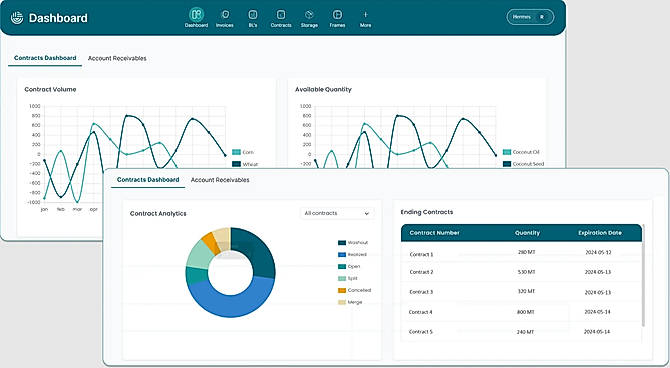Toggle the Coconut Seed legend swatch
This screenshot has width=670, height=368.
[x=507, y=164]
